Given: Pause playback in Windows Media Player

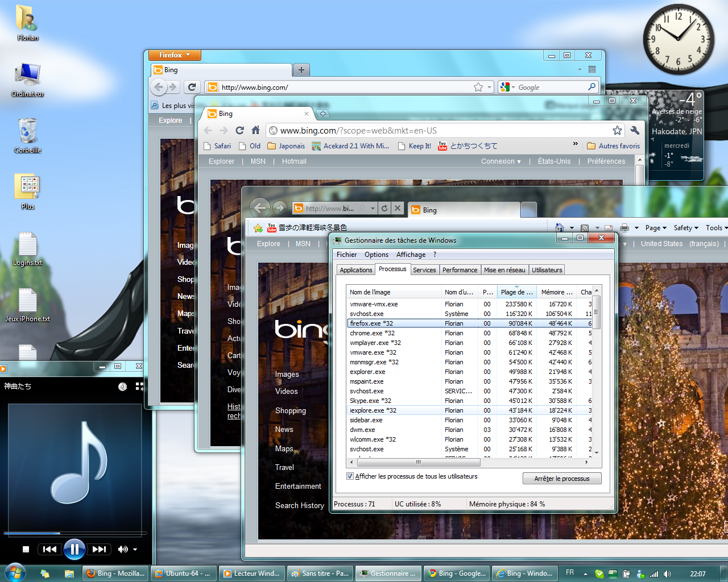Looking at the screenshot, I should point(75,549).
